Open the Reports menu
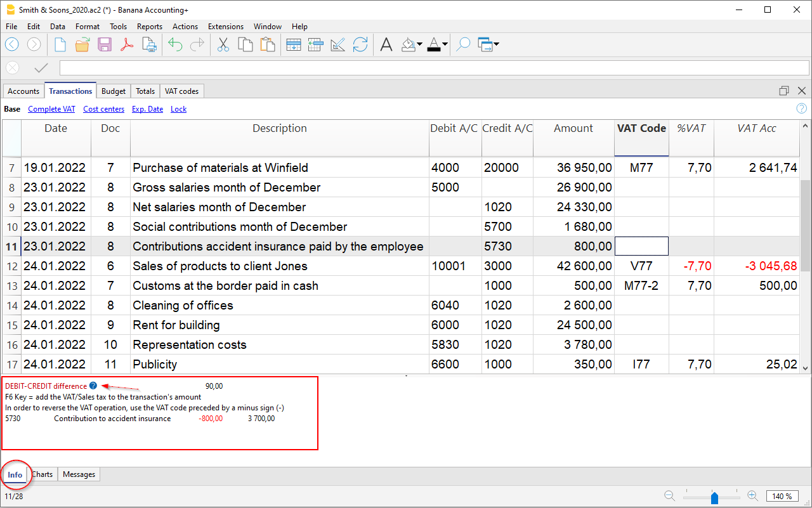The image size is (812, 508). pyautogui.click(x=150, y=27)
